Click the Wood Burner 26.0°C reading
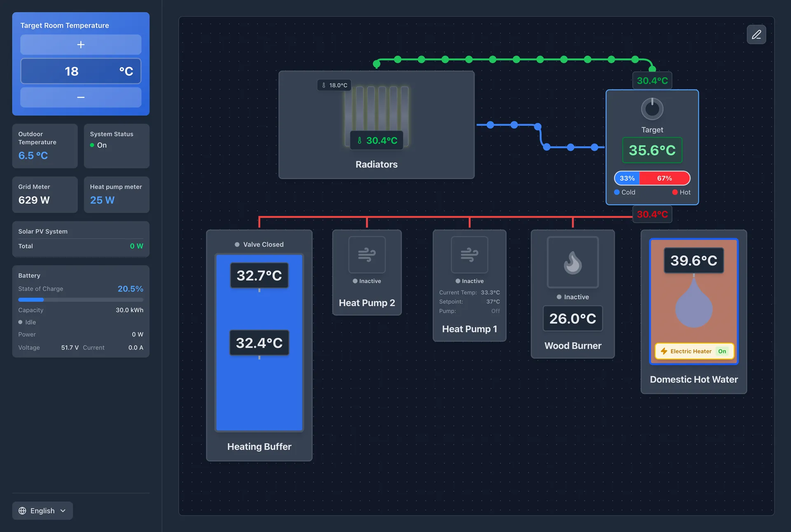Screen dimensions: 791x532 (573, 319)
